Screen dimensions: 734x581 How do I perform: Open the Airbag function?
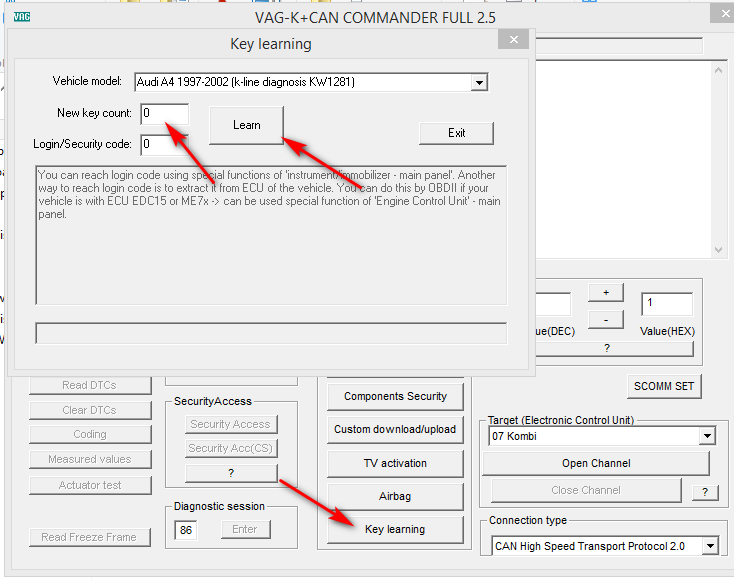point(395,497)
